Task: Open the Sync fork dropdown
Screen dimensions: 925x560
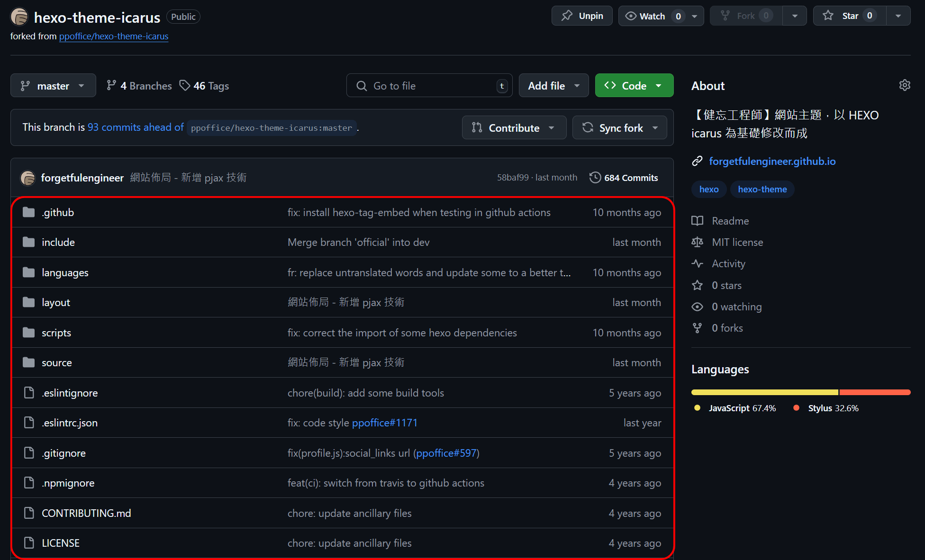Action: pyautogui.click(x=619, y=128)
